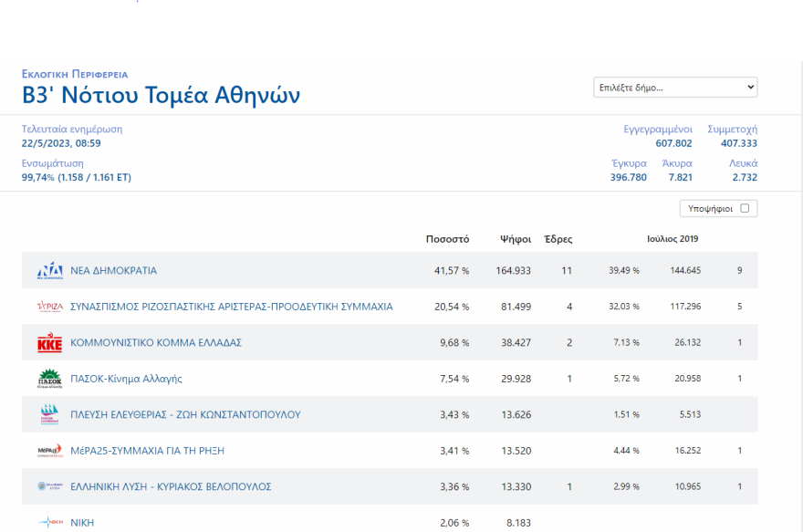803x532 pixels.
Task: Click the red KKE party logo
Action: tap(49, 343)
